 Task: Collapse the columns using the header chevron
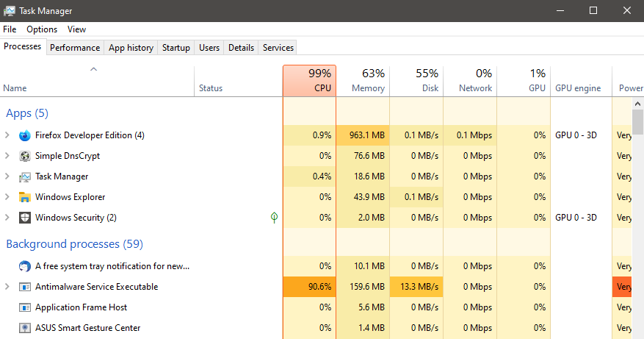[x=93, y=69]
